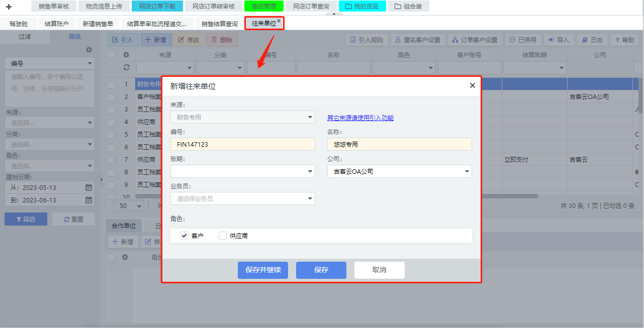Click the gear icon in the 合作单位 lower table
Image resolution: width=644 pixels, height=328 pixels.
point(125,257)
